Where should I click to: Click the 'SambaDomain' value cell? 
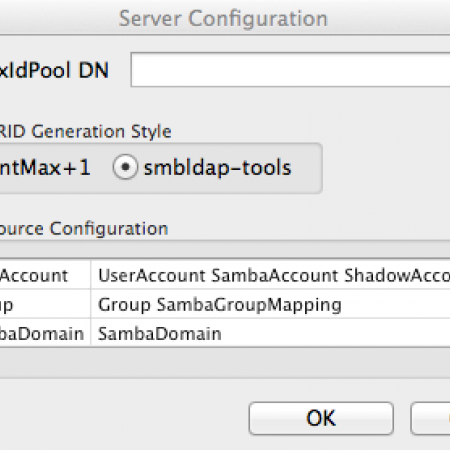(271, 333)
